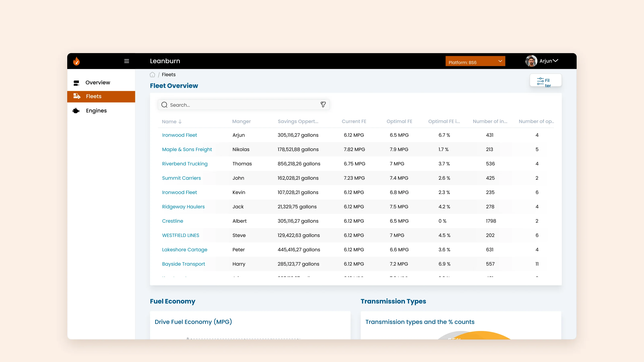Click the Savings Oppert... column header
The width and height of the screenshot is (644, 362).
[298, 121]
